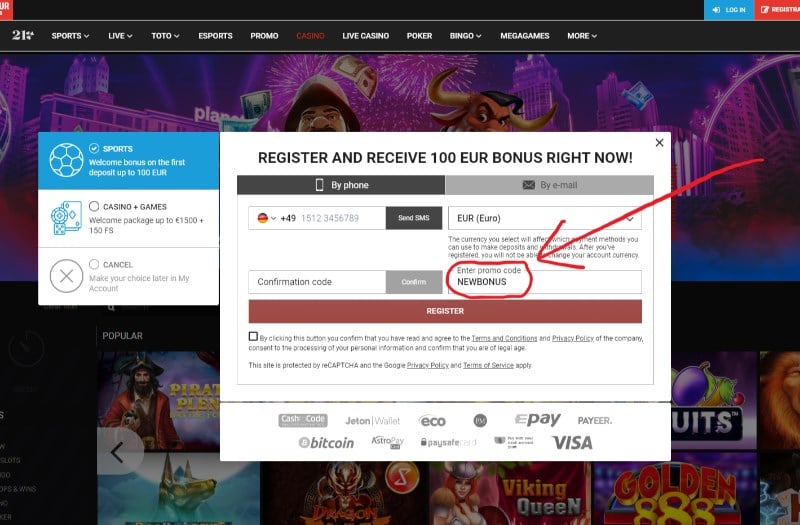
Task: Open the company Privacy Policy link
Action: point(572,338)
